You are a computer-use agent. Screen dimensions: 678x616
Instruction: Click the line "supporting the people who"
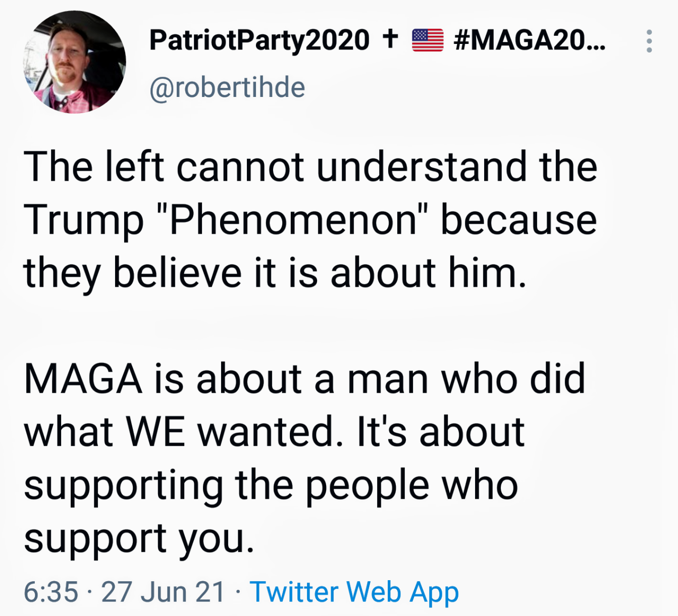click(271, 485)
